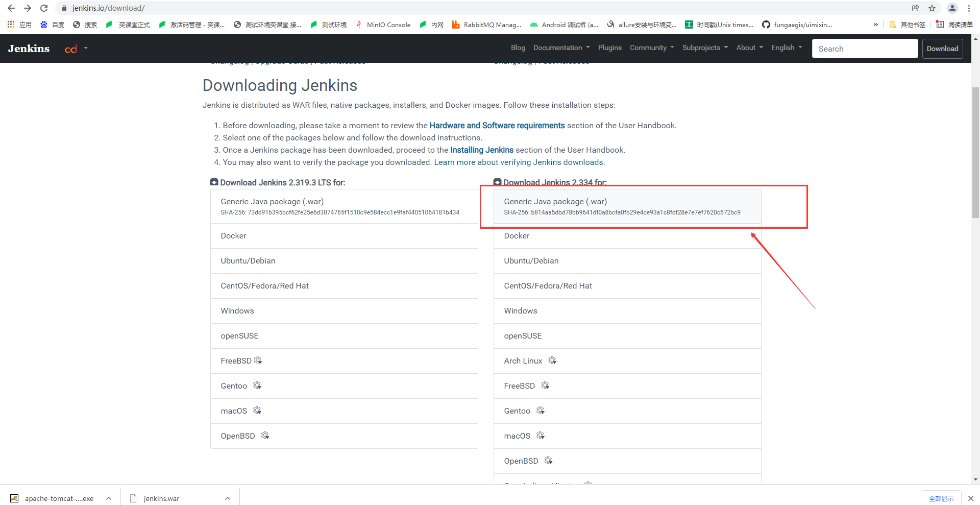Image resolution: width=980 pixels, height=505 pixels.
Task: Select openSUSE in the weekly list
Action: [627, 336]
